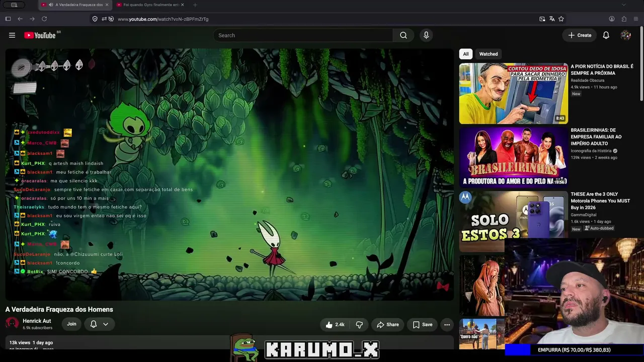Image resolution: width=644 pixels, height=362 pixels.
Task: Reload the current page
Action: click(44, 19)
